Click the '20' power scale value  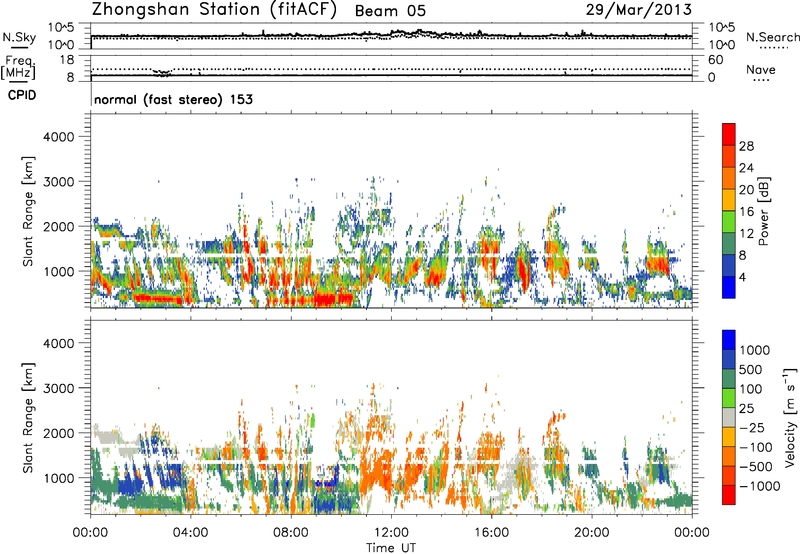746,190
